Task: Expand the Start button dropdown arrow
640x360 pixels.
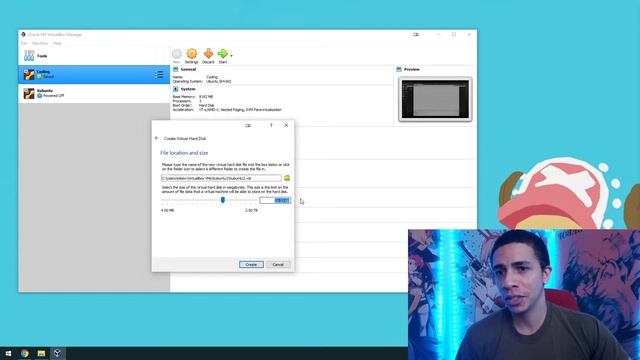Action: [231, 56]
